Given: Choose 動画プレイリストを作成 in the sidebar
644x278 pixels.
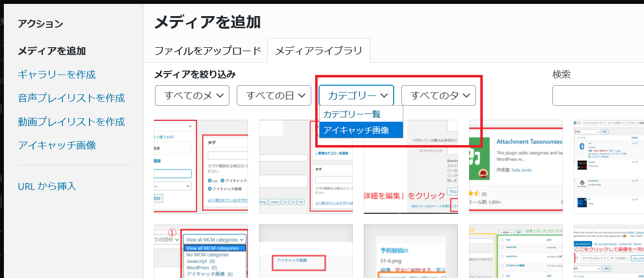Looking at the screenshot, I should pyautogui.click(x=71, y=122).
